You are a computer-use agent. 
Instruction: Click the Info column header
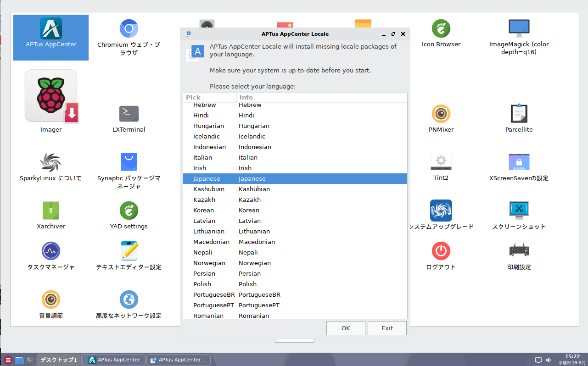(322, 97)
